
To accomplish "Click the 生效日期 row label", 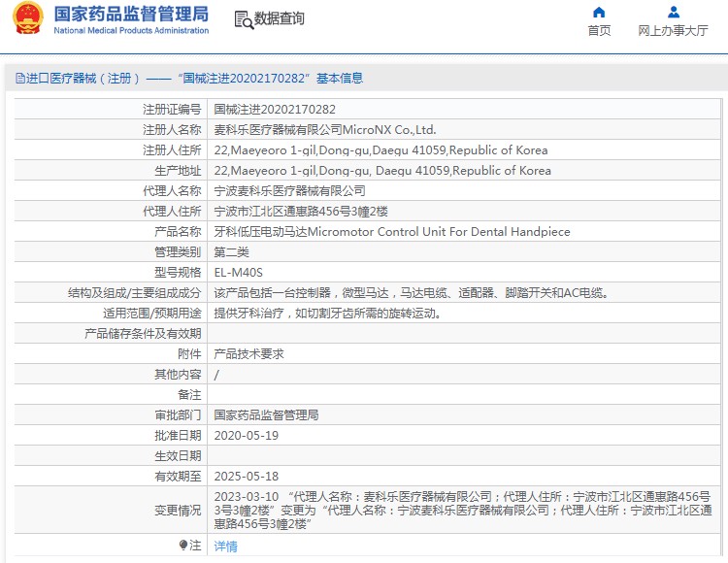I will [178, 456].
